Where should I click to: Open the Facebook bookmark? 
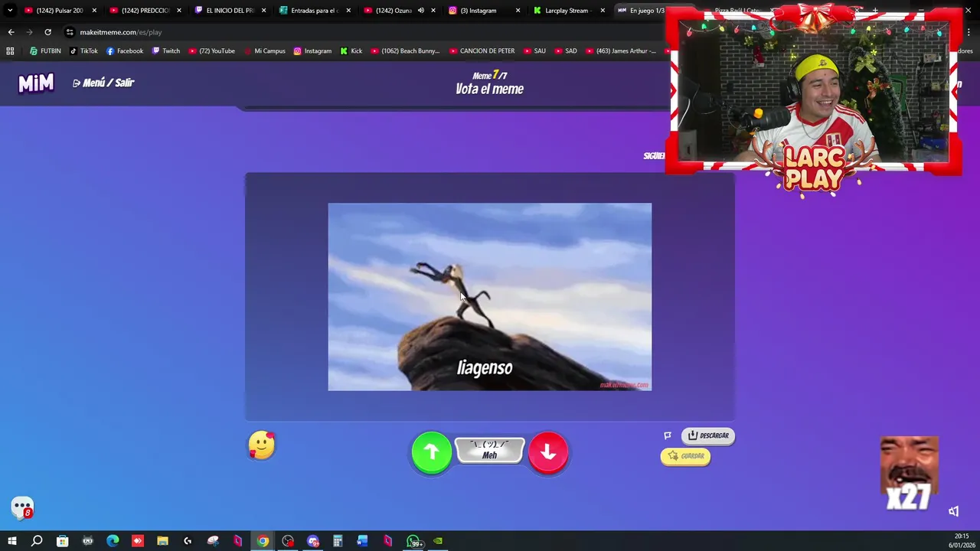[125, 51]
